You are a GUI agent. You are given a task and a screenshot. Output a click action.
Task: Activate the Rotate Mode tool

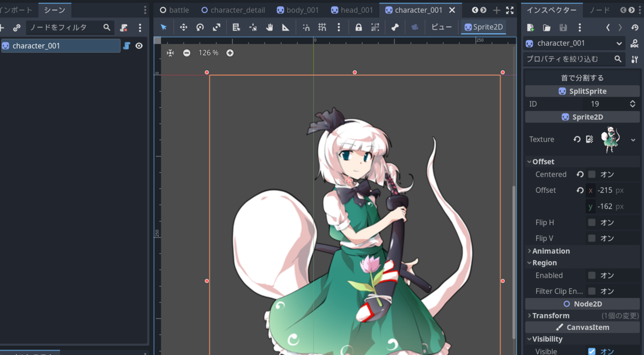click(200, 27)
